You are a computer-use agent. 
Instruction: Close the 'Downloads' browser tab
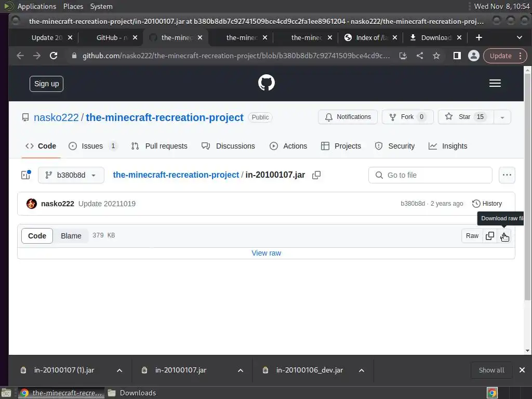click(459, 37)
